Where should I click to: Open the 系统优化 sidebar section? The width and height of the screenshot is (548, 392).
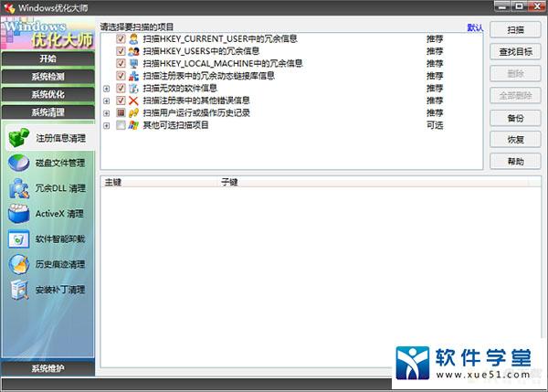pyautogui.click(x=47, y=94)
